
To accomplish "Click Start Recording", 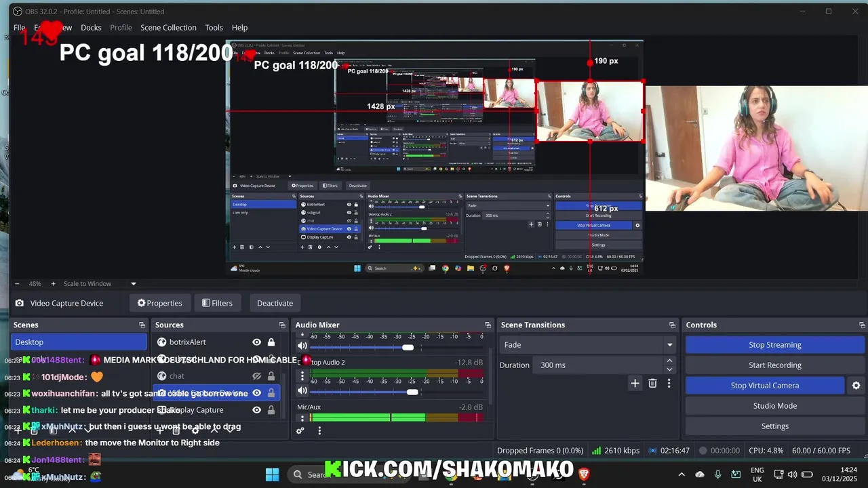I will [774, 365].
